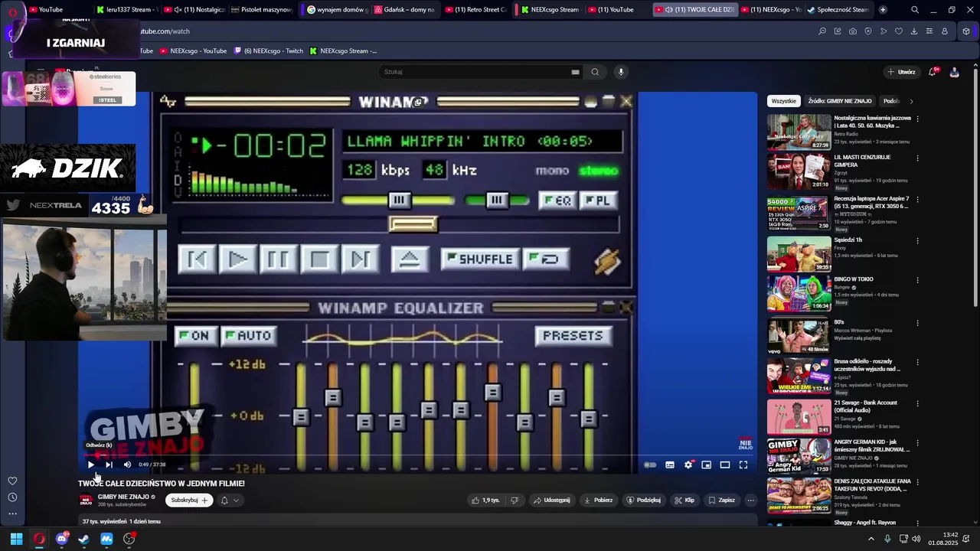Show more filter chips with arrow
Image resolution: width=980 pixels, height=551 pixels.
click(x=911, y=101)
